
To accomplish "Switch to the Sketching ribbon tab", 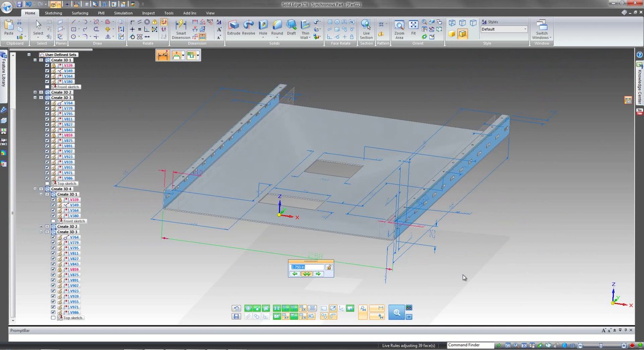I will (54, 13).
